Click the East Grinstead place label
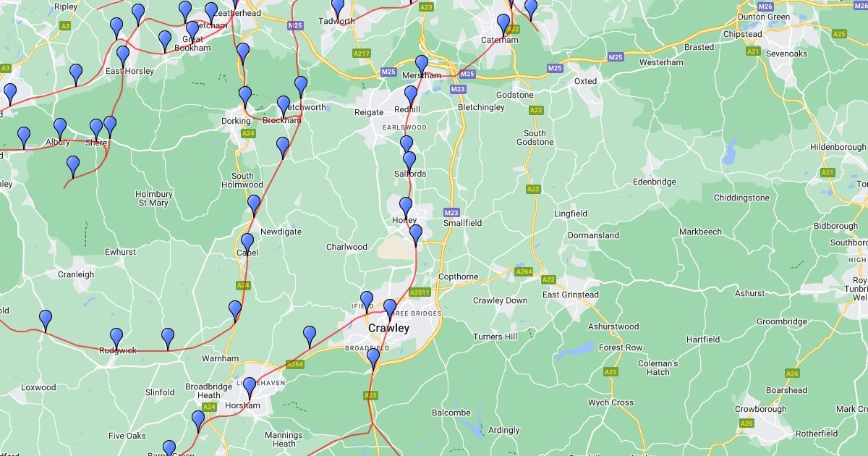The height and width of the screenshot is (456, 868). (571, 295)
